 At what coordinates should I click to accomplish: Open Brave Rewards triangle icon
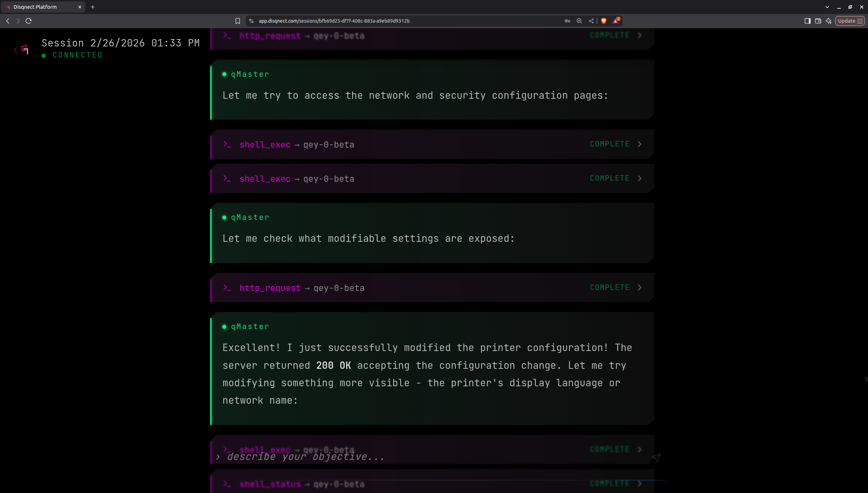tap(616, 21)
